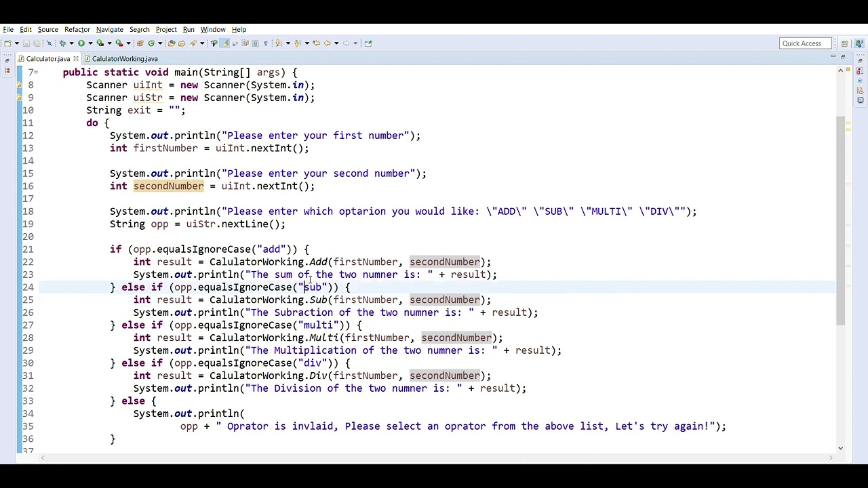Open the Project menu
Viewport: 868px width, 488px height.
pyautogui.click(x=166, y=29)
